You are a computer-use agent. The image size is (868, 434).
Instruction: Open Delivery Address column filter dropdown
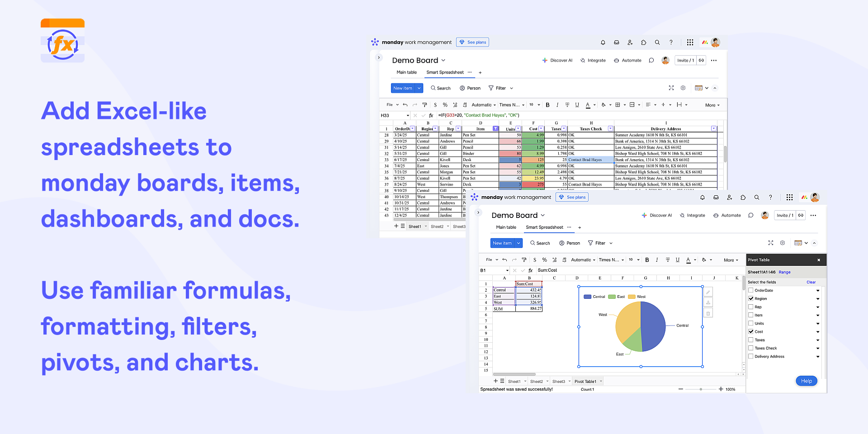[714, 129]
